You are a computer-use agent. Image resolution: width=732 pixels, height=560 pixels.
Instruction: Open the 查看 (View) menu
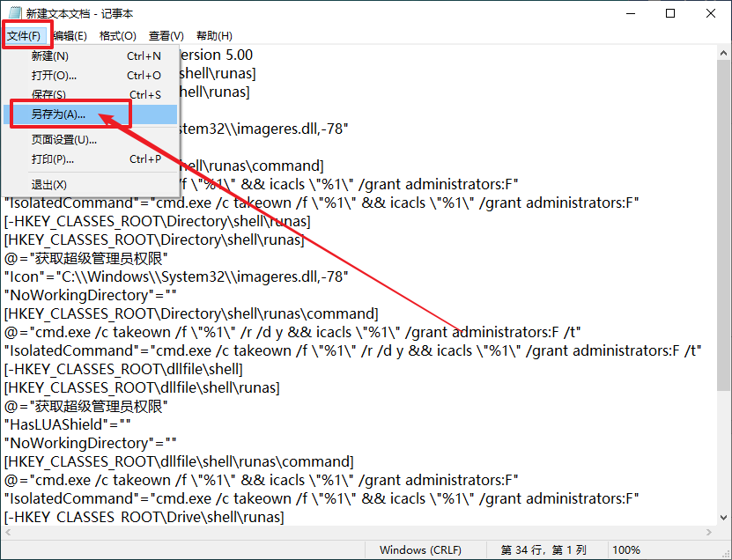(x=165, y=36)
